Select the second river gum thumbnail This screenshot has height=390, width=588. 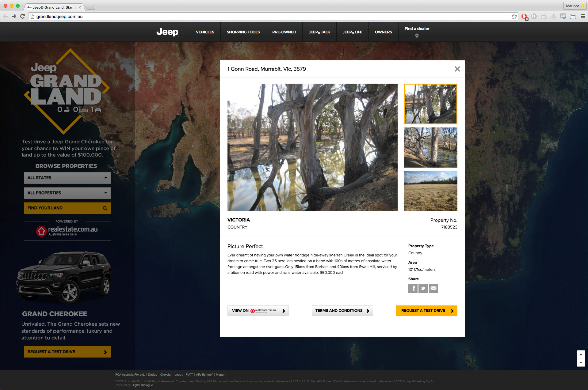tap(430, 147)
